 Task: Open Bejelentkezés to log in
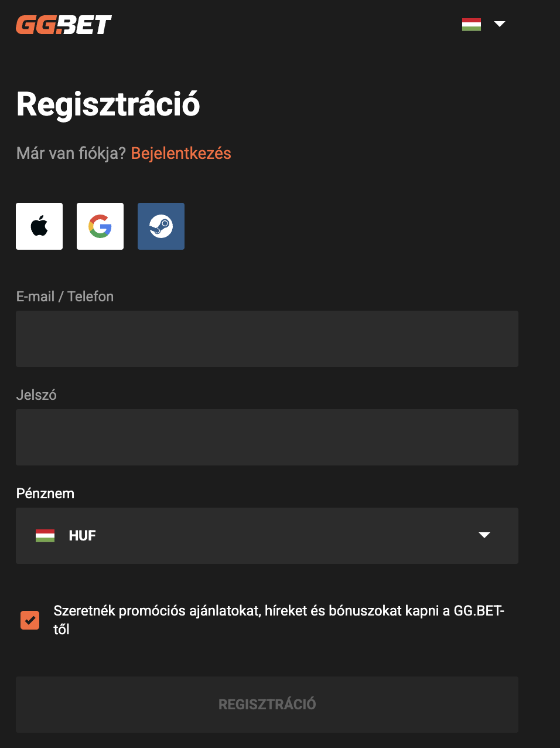(181, 153)
